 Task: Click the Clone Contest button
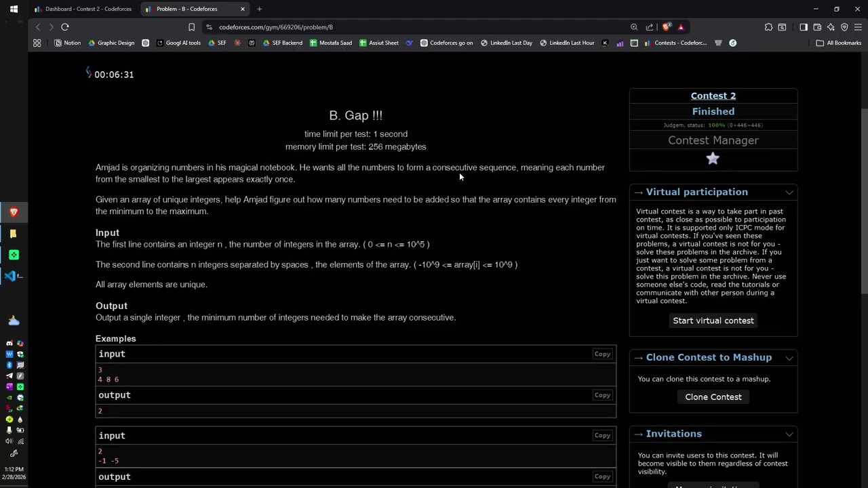713,397
